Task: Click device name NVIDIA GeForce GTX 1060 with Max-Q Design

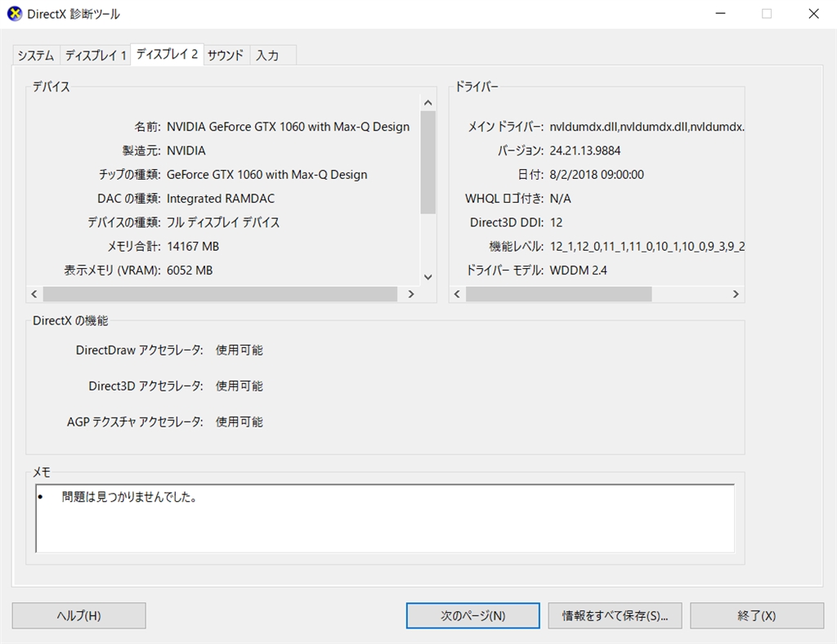Action: click(289, 127)
